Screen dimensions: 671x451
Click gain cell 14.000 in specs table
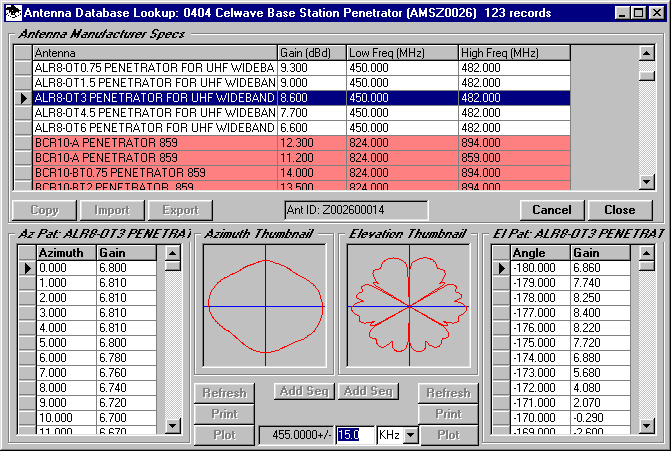312,172
